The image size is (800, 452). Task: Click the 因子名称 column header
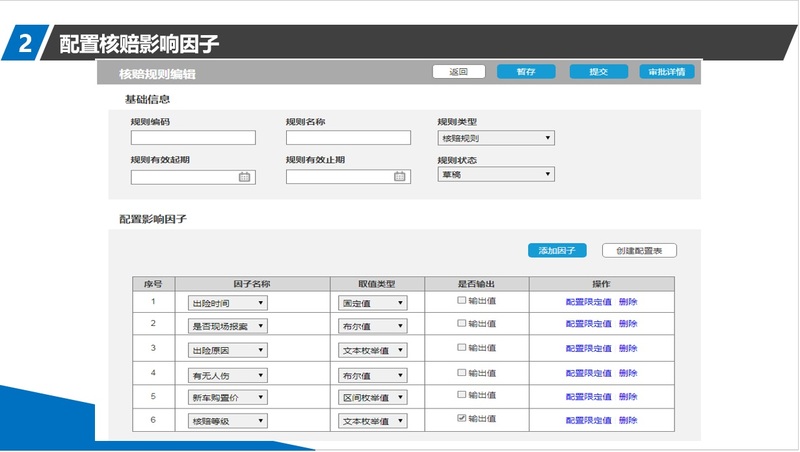tap(253, 284)
